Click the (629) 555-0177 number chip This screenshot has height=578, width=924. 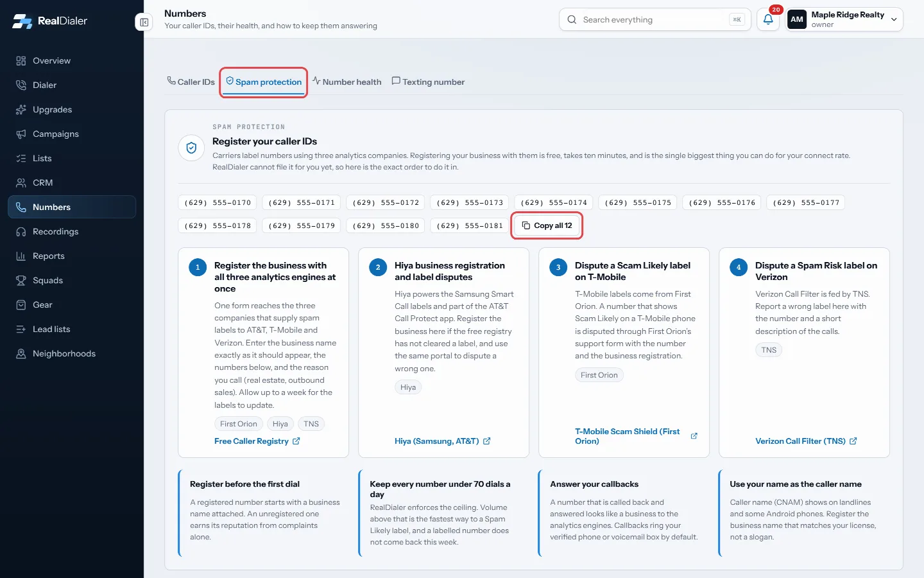point(806,203)
